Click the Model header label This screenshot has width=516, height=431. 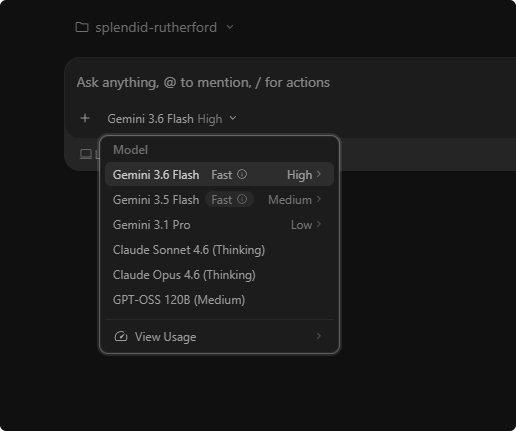point(130,150)
